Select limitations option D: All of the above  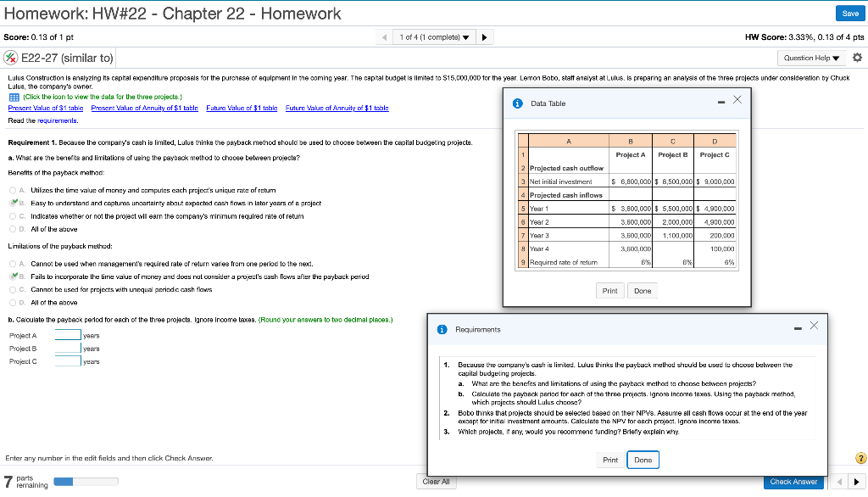point(13,303)
